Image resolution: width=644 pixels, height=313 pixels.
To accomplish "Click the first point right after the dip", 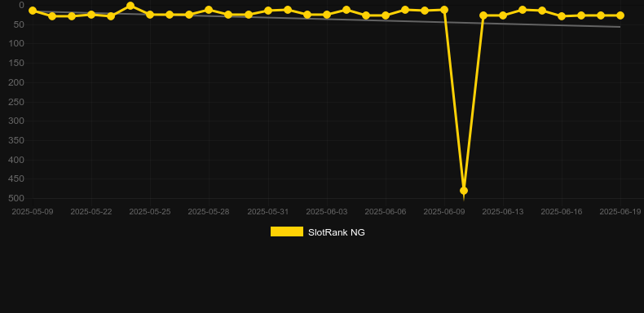I will (x=483, y=15).
